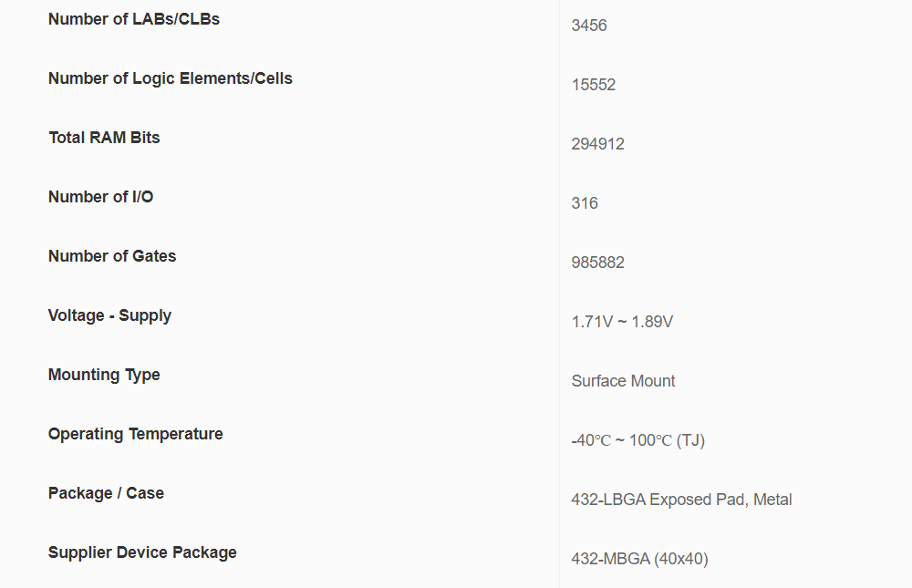Image resolution: width=912 pixels, height=588 pixels.
Task: Click the 'Number of I/O' label
Action: point(100,197)
